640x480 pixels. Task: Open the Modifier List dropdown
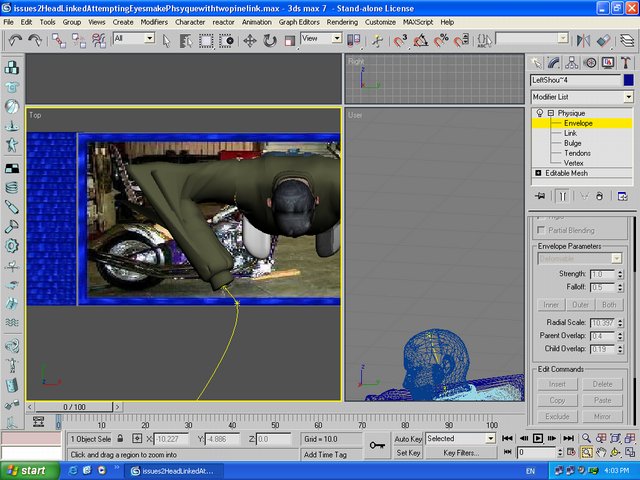[x=628, y=97]
